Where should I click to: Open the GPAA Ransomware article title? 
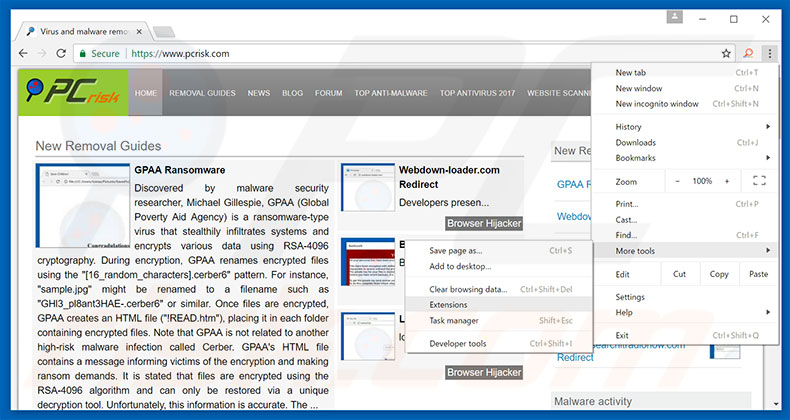point(179,170)
